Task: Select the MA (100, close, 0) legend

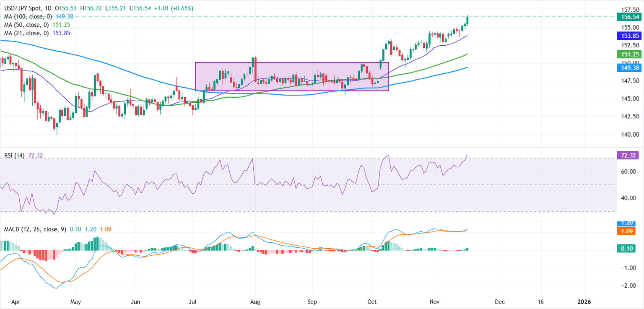Action: (x=25, y=16)
